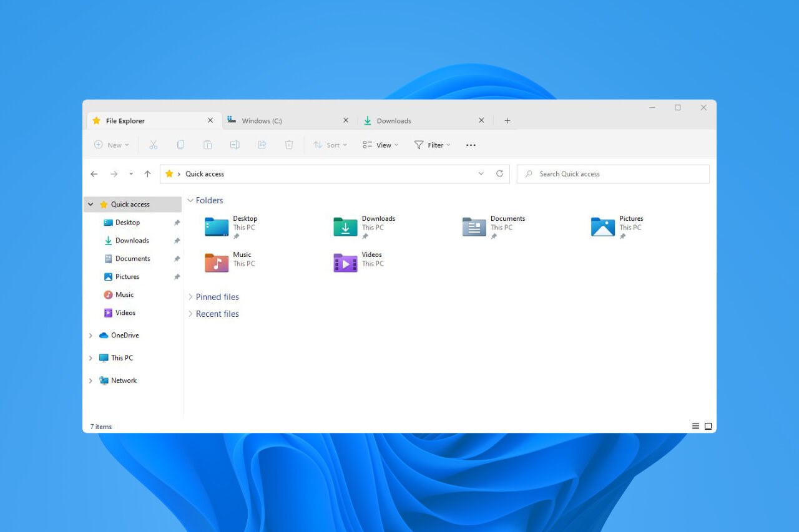Collapse Quick access in the sidebar

point(91,205)
